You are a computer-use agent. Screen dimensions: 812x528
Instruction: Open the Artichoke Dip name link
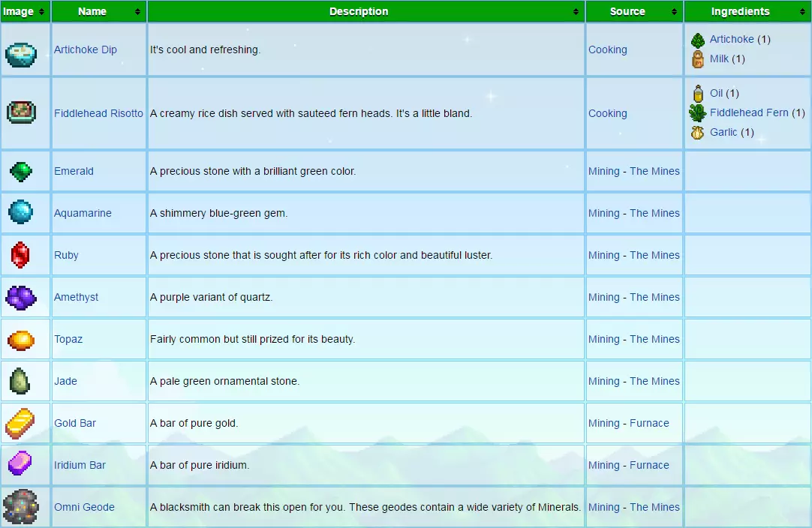coord(86,49)
